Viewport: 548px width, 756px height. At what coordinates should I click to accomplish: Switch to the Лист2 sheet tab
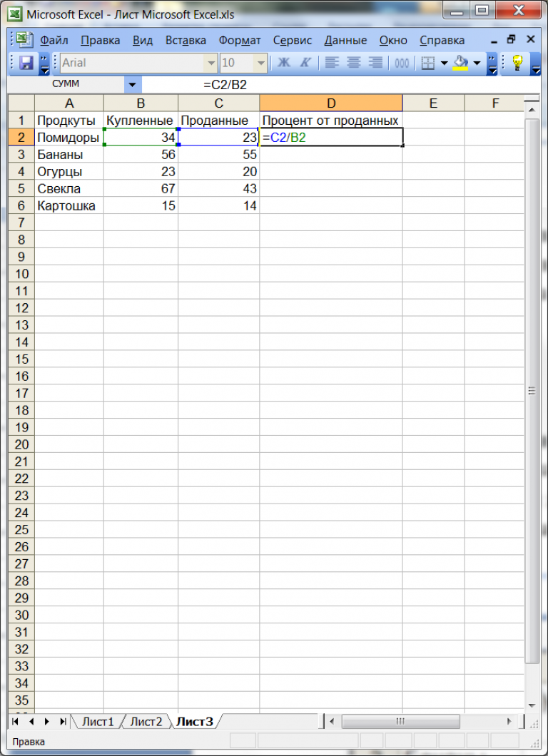click(x=146, y=722)
